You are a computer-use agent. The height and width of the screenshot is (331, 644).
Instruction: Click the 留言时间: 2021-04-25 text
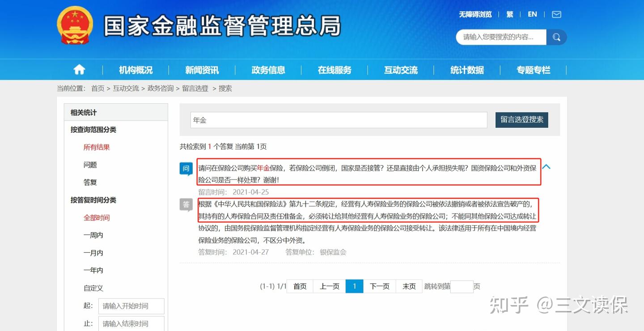[x=233, y=192]
